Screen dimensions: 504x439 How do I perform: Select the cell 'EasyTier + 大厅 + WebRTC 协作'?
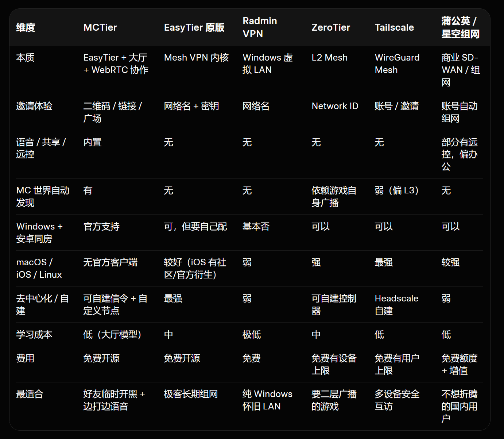[x=116, y=64]
